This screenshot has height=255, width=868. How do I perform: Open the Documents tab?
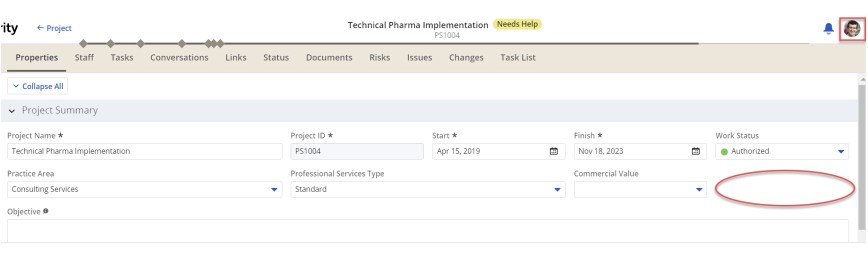pyautogui.click(x=329, y=57)
